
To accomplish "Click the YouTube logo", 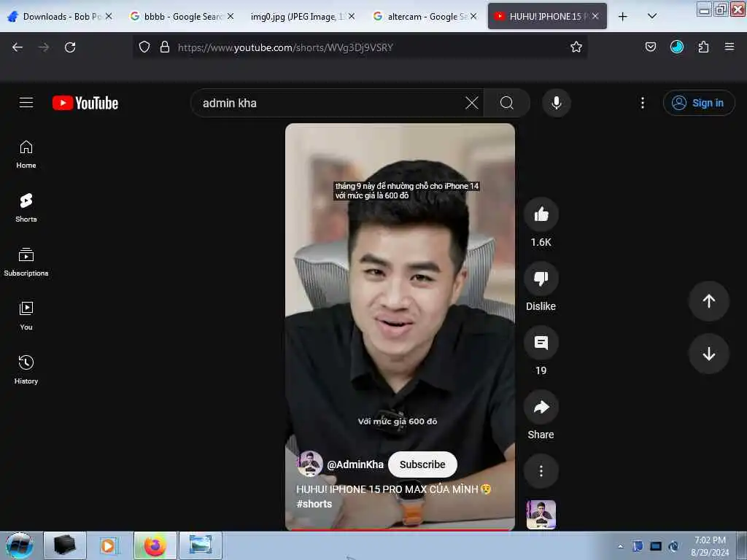I will click(85, 103).
